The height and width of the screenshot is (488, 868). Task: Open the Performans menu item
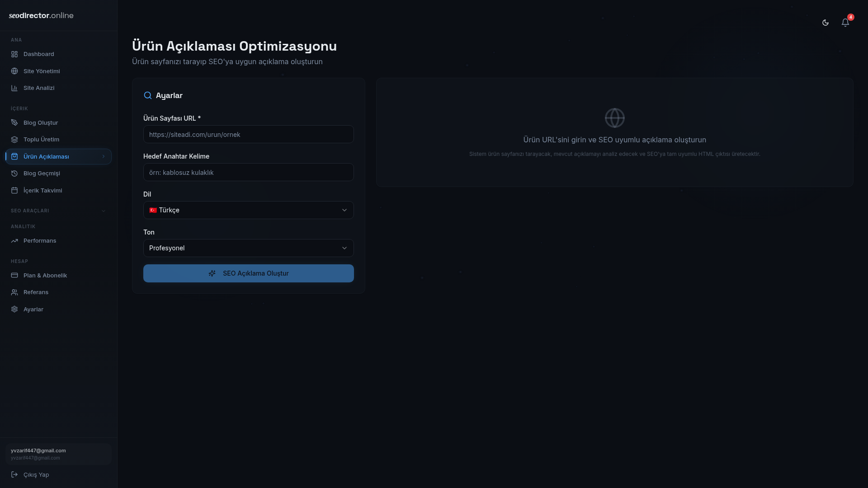pyautogui.click(x=40, y=241)
